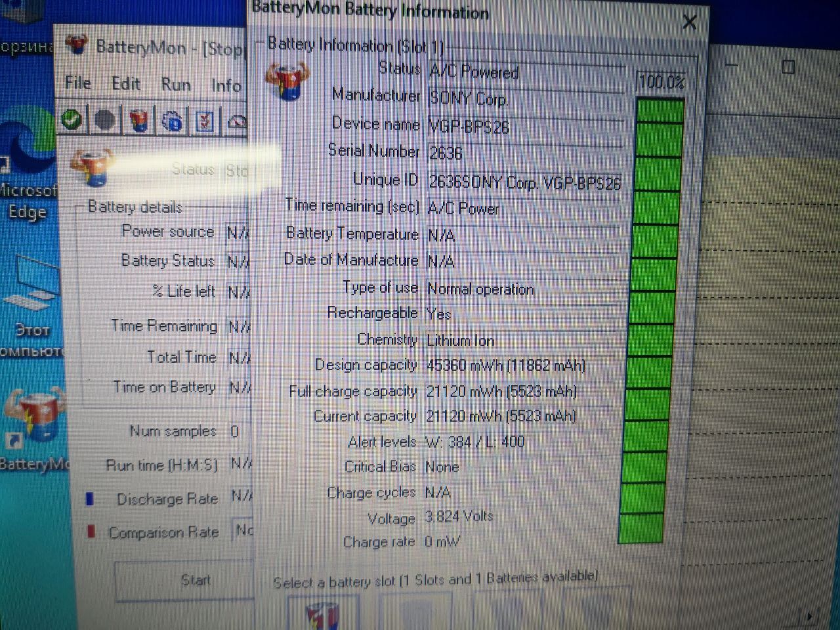Open the Run menu
Screen dimensions: 840x630
pyautogui.click(x=176, y=85)
